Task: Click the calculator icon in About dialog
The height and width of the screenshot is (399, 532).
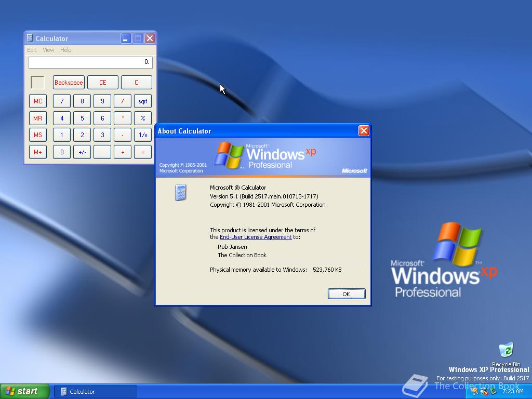Action: pos(180,192)
